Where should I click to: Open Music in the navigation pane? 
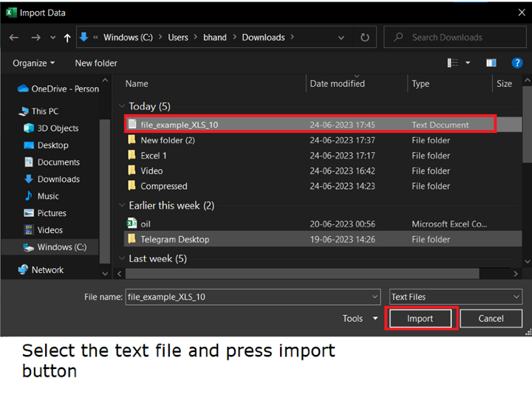pyautogui.click(x=48, y=196)
